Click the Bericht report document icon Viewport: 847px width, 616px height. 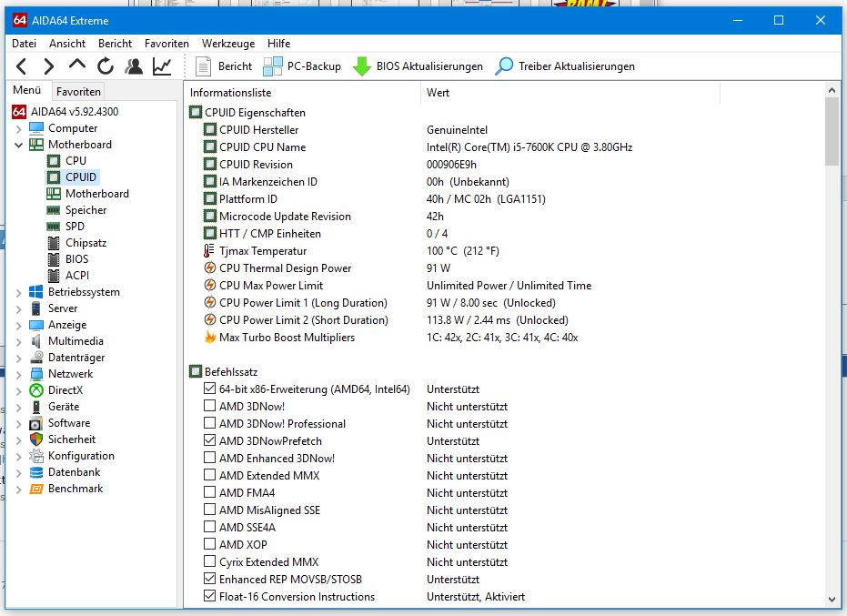point(203,66)
